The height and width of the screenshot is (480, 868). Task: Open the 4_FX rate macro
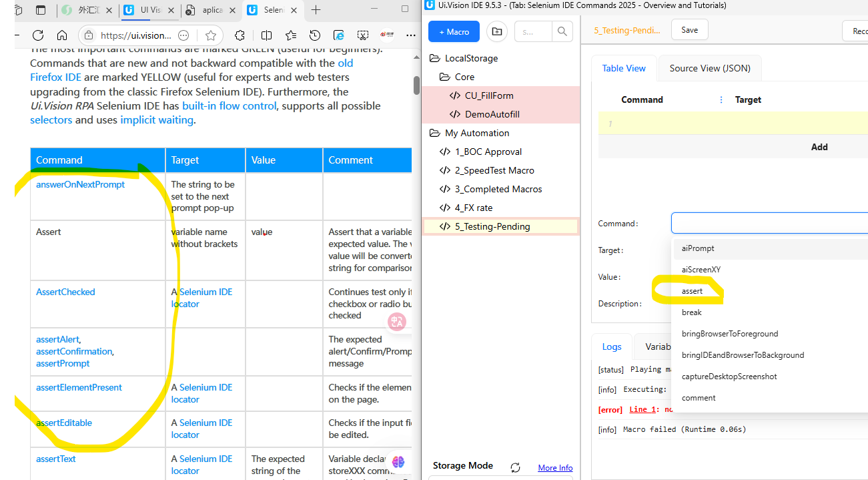pos(500,208)
